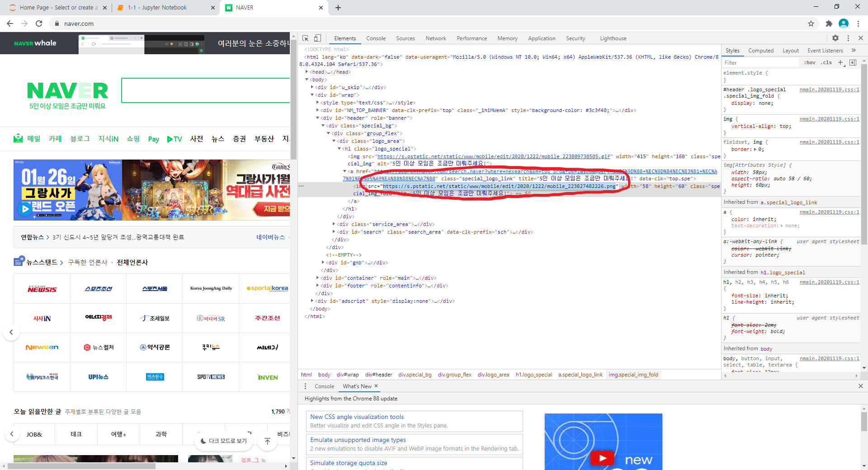
Task: Click the 그랑사가 banner advertisement
Action: 151,190
